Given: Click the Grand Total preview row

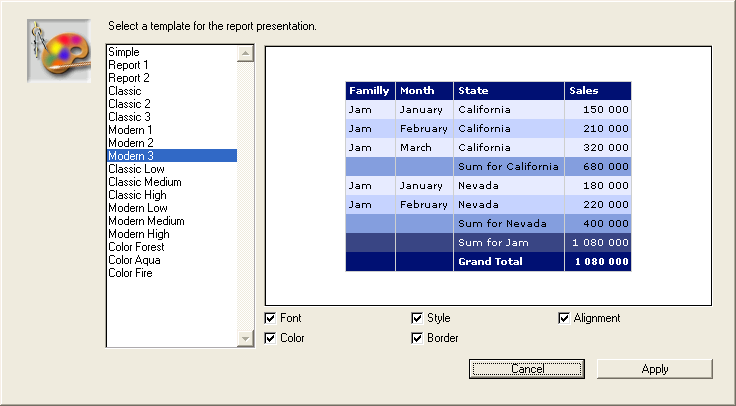Looking at the screenshot, I should (488, 262).
